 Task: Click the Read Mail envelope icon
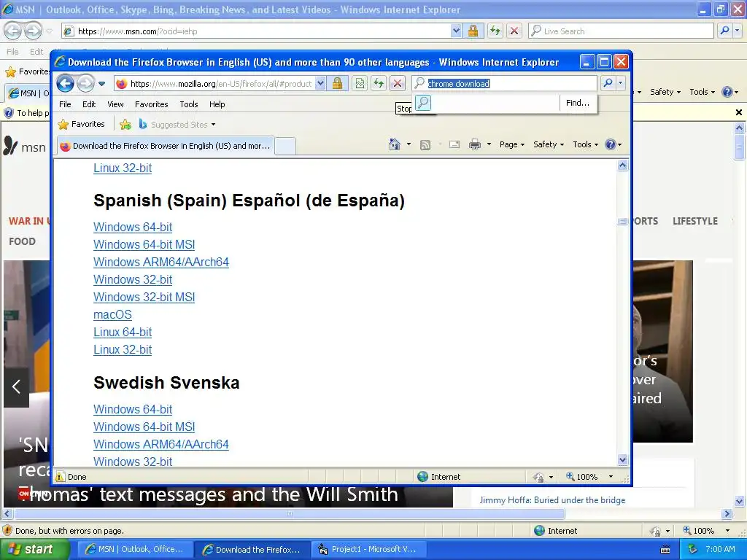454,144
